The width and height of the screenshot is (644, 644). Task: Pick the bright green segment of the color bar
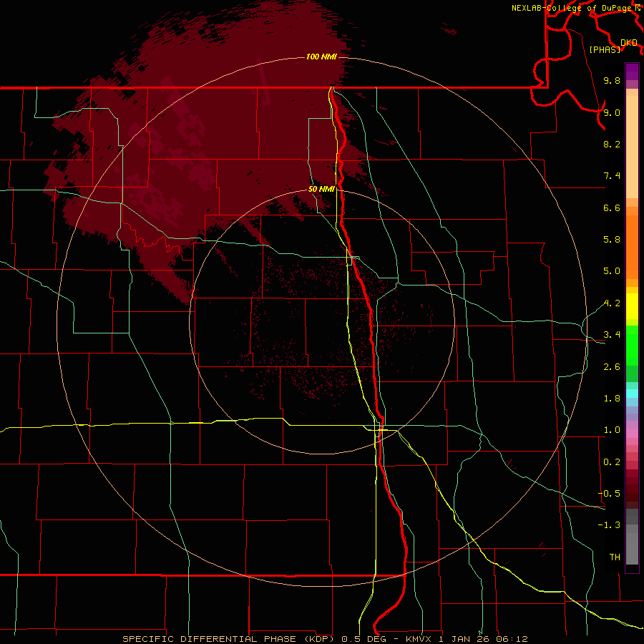(632, 344)
